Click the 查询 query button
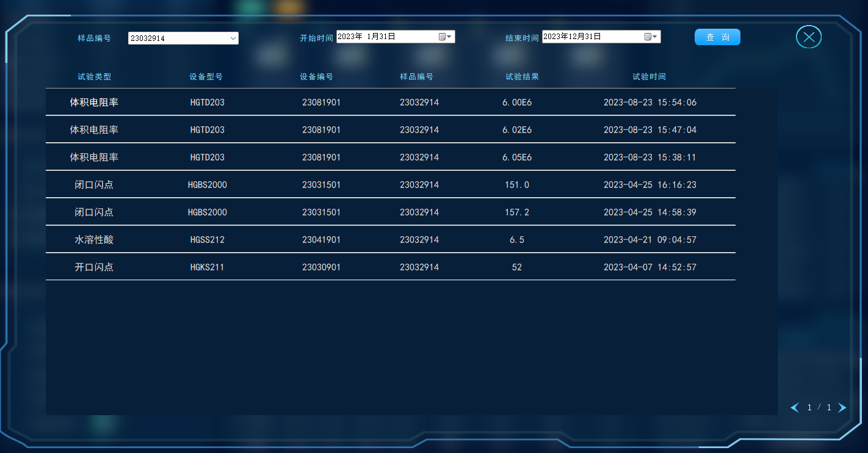 (717, 37)
